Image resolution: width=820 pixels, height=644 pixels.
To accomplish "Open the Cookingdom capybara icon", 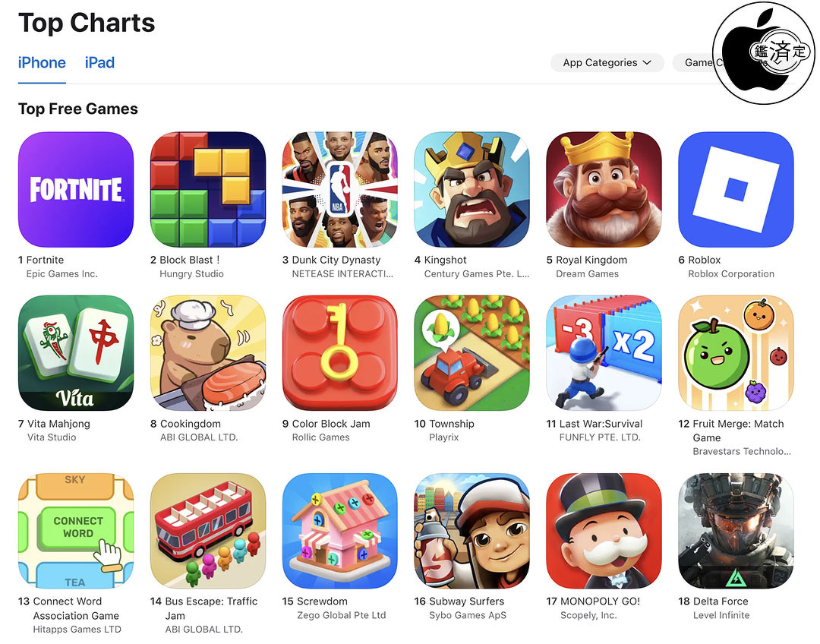I will 207,353.
